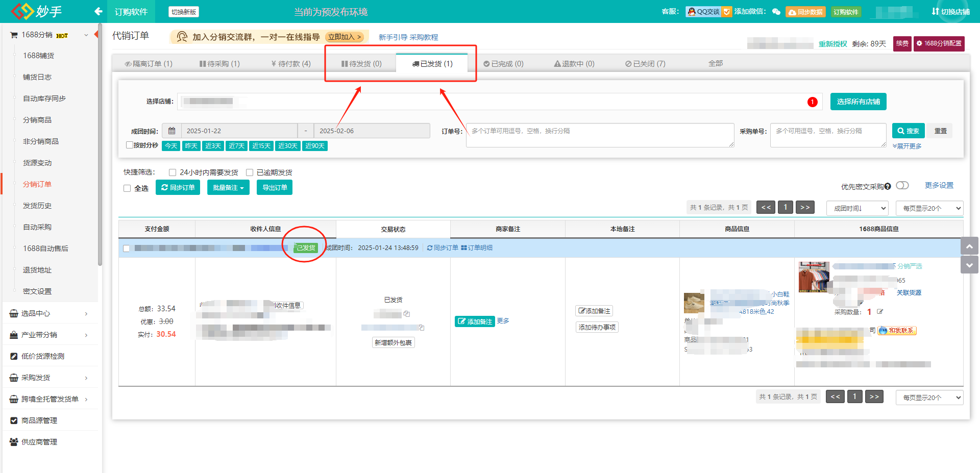Click 更多 next to 添加备注
This screenshot has height=473, width=980.
tap(503, 321)
